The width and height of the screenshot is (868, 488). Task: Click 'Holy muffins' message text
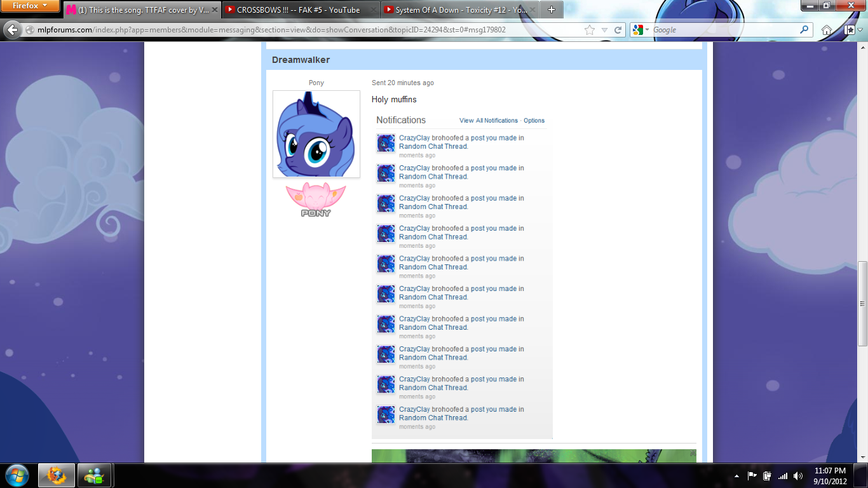click(394, 100)
